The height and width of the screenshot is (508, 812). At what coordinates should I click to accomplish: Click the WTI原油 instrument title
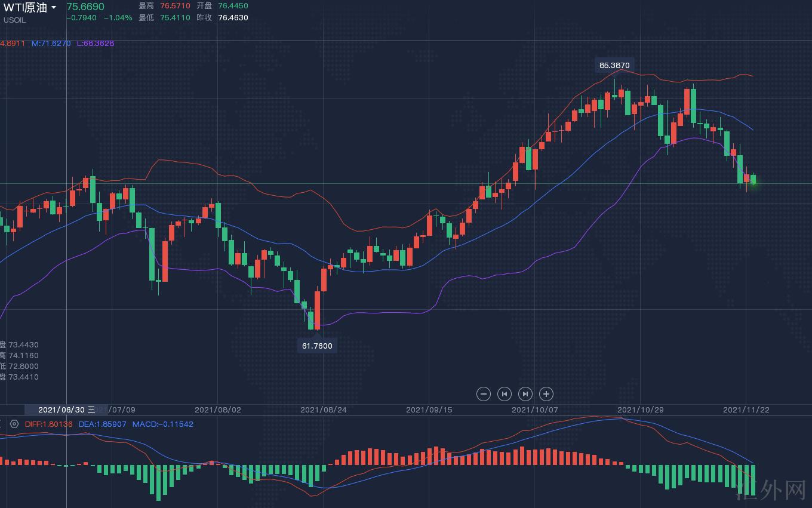pyautogui.click(x=25, y=8)
